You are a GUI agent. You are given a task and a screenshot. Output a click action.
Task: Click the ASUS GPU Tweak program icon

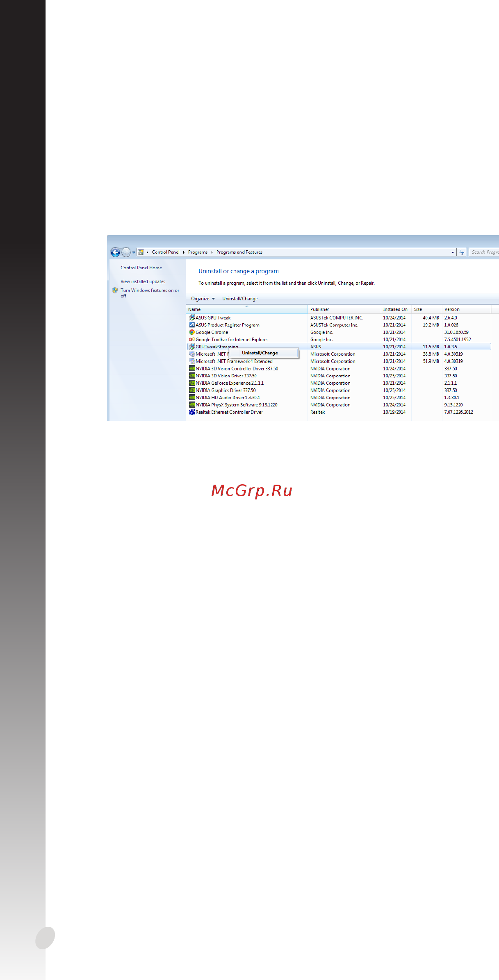[192, 318]
